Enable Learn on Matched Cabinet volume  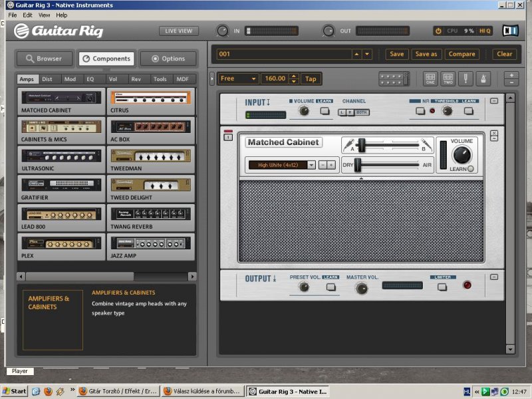pyautogui.click(x=470, y=169)
